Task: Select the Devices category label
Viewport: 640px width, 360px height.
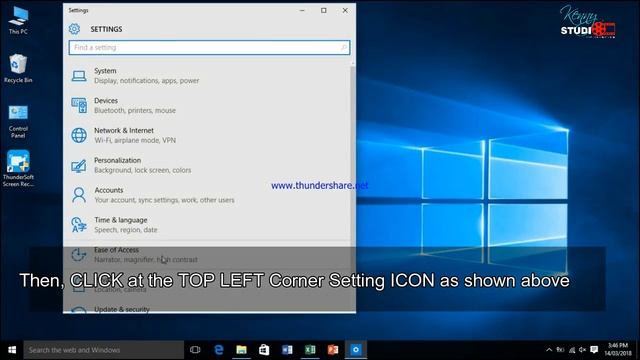Action: point(106,100)
